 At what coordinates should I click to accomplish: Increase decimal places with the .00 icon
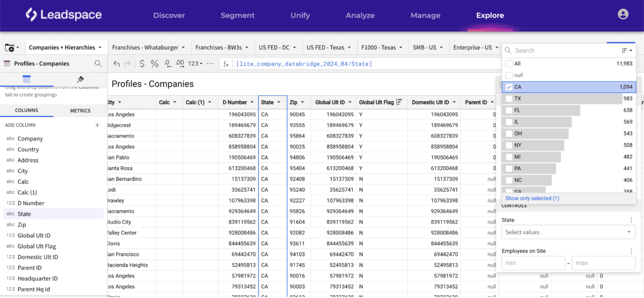pyautogui.click(x=180, y=63)
